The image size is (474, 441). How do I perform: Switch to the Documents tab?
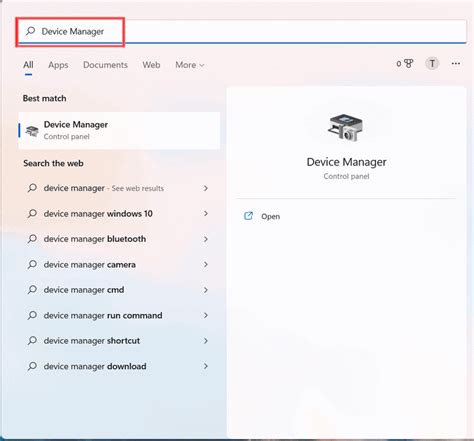(x=105, y=65)
